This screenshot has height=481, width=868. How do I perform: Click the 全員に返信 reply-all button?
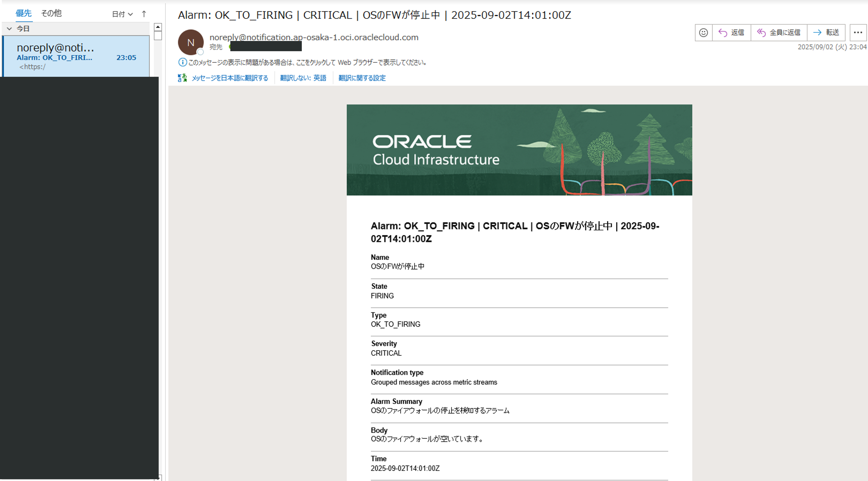click(779, 33)
